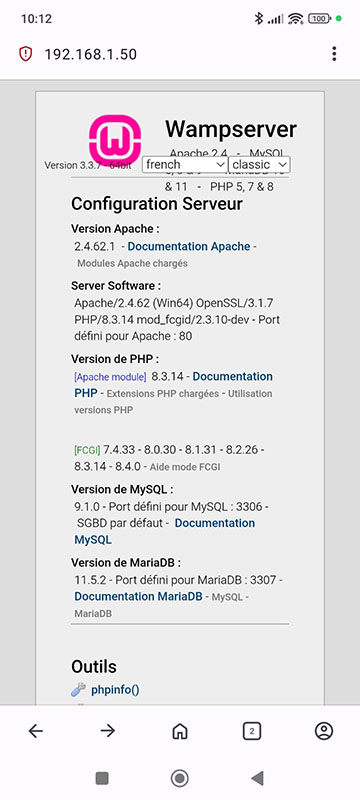Tap the Android back triangle button
The width and height of the screenshot is (360, 800).
coord(258,778)
